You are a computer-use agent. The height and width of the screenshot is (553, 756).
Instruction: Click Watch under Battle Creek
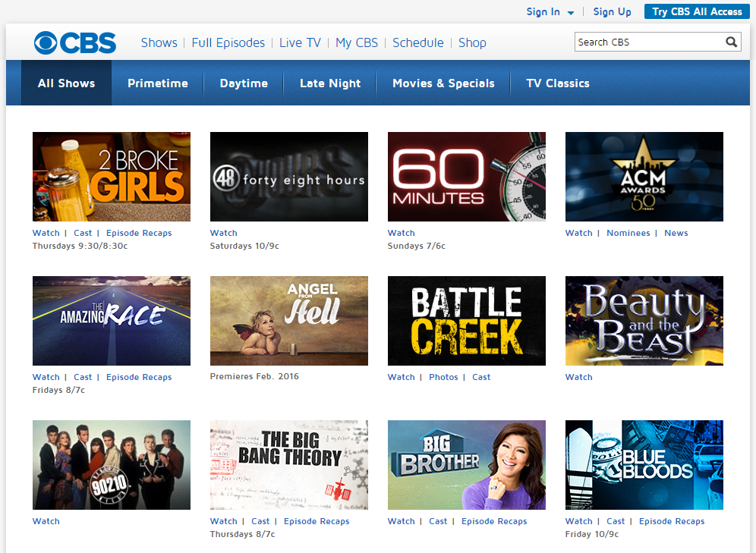[x=401, y=377]
